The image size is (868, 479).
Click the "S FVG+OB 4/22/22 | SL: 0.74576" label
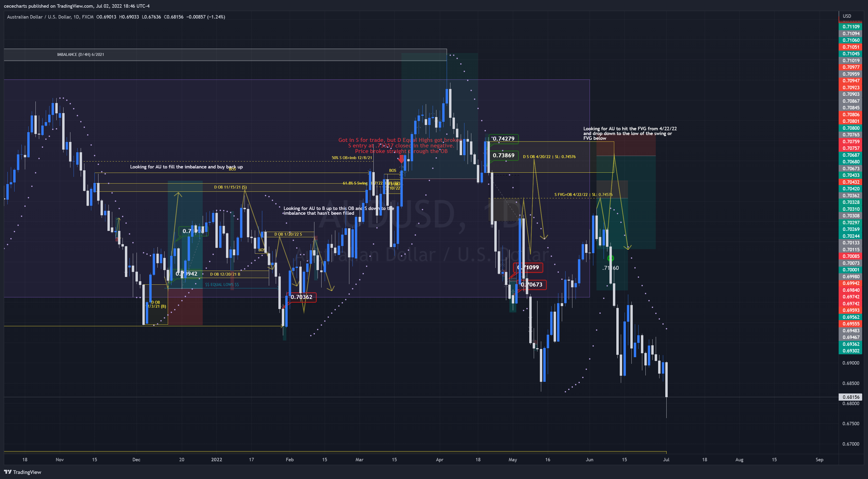[x=583, y=194]
